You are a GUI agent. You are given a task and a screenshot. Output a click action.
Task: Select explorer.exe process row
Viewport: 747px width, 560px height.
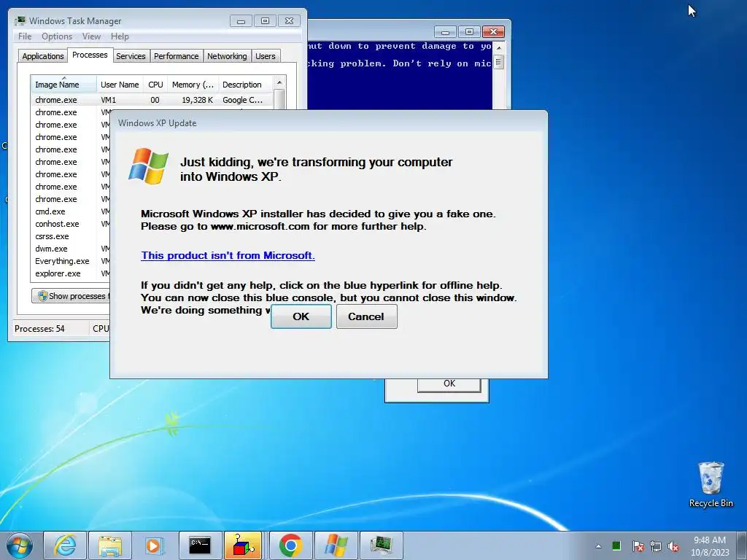tap(71, 273)
